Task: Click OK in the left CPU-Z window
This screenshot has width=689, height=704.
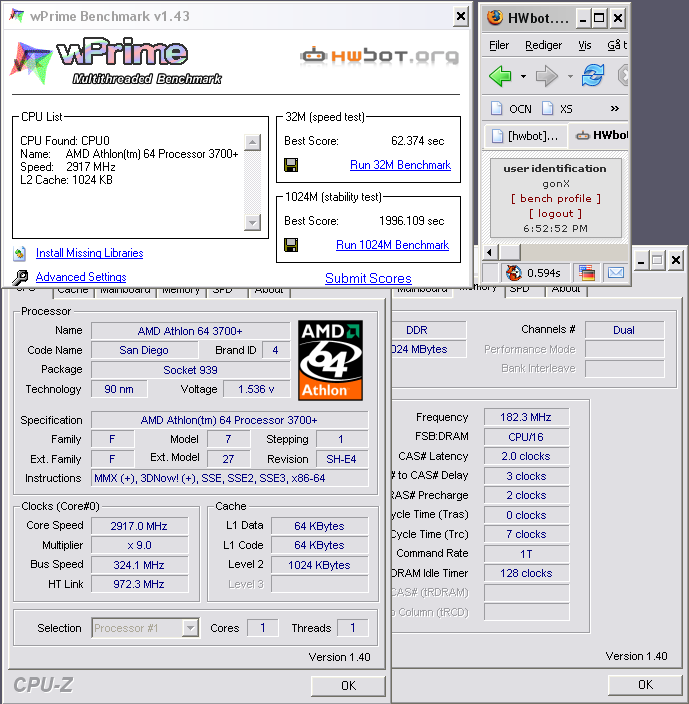Action: coord(348,686)
